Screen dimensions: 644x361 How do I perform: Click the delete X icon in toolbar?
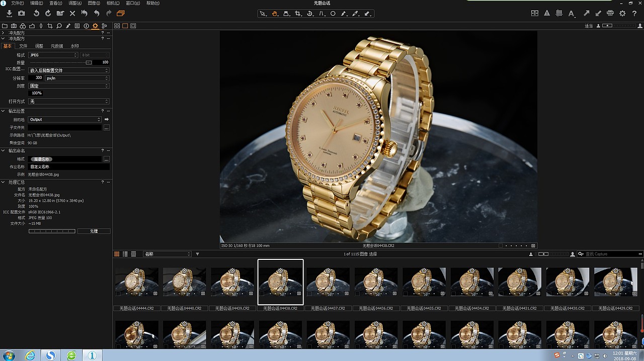pyautogui.click(x=72, y=14)
